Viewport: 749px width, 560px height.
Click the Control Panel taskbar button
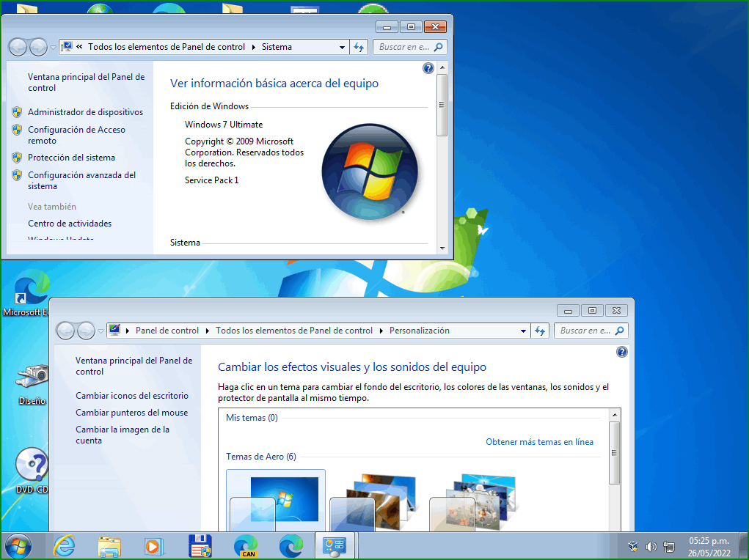tap(335, 546)
